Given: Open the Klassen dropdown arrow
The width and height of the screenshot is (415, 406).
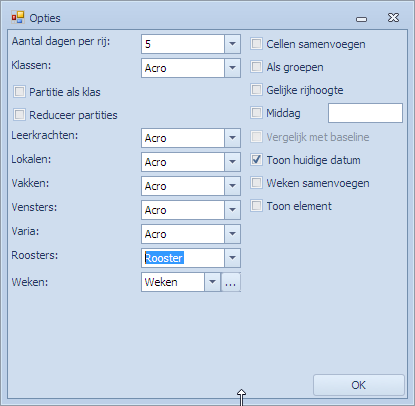Looking at the screenshot, I should click(x=232, y=68).
